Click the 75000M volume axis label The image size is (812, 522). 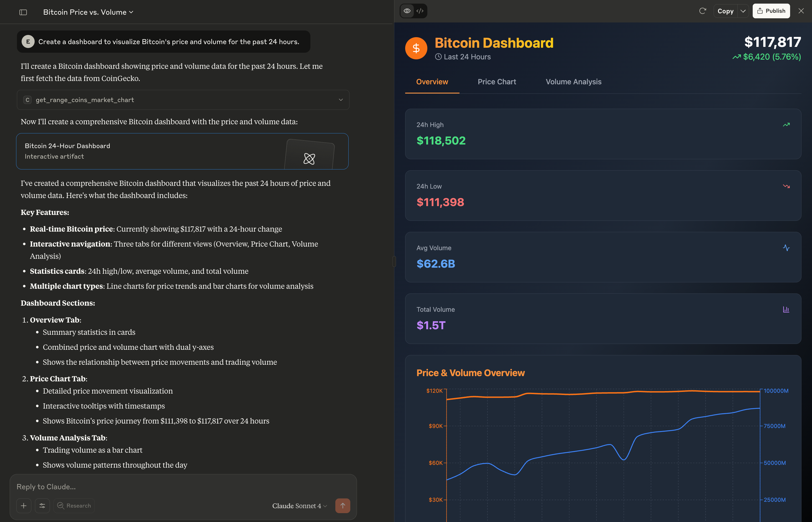point(774,426)
